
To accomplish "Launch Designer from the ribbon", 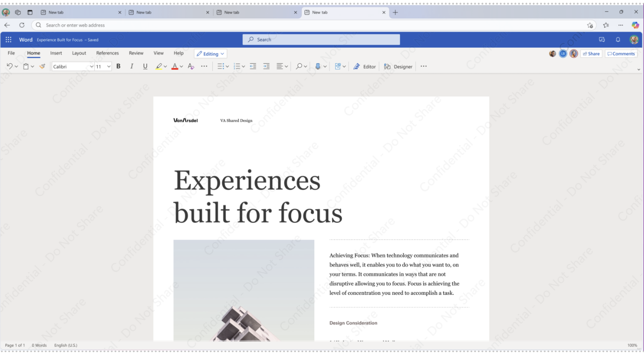I will (398, 66).
